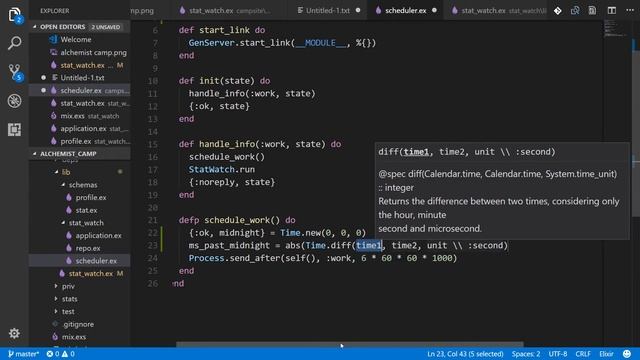Switch to the partially visible .png tab
The height and width of the screenshot is (360, 640).
click(x=142, y=11)
